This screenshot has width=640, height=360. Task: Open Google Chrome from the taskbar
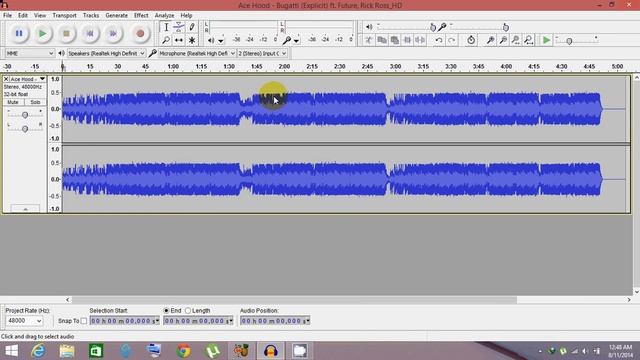coord(183,351)
